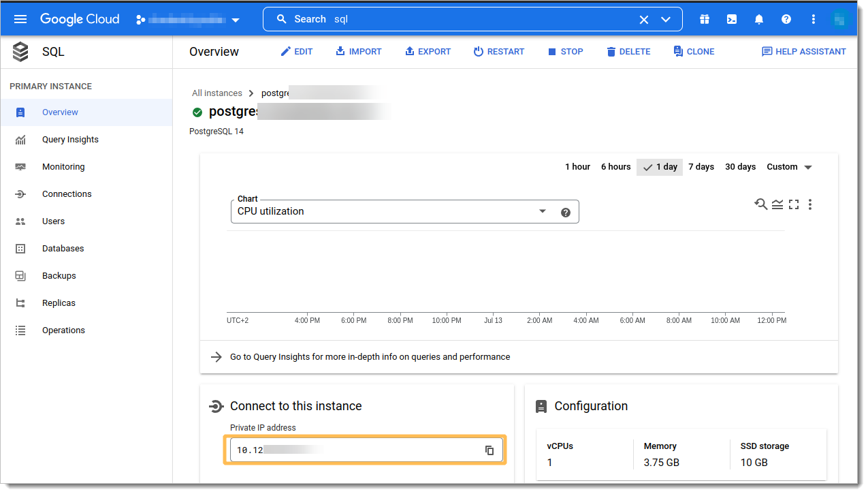Click the Backups sidebar icon
Image resolution: width=868 pixels, height=494 pixels.
20,276
